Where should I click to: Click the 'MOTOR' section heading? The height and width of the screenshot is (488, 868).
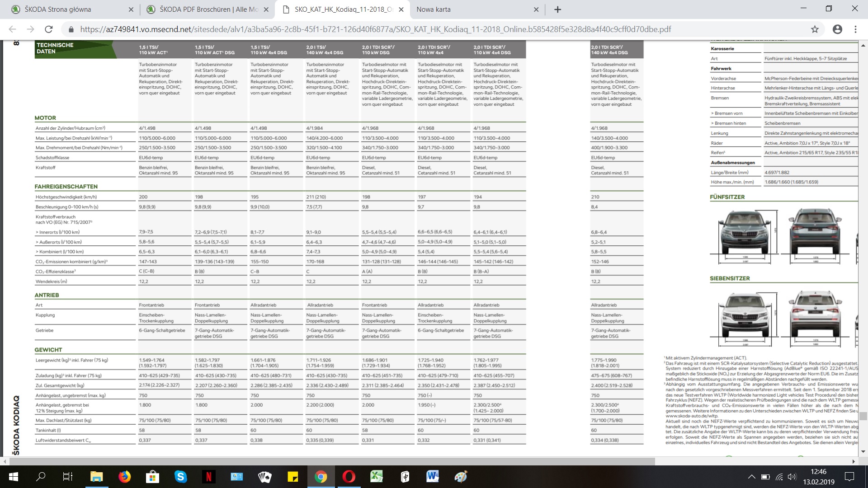click(45, 118)
